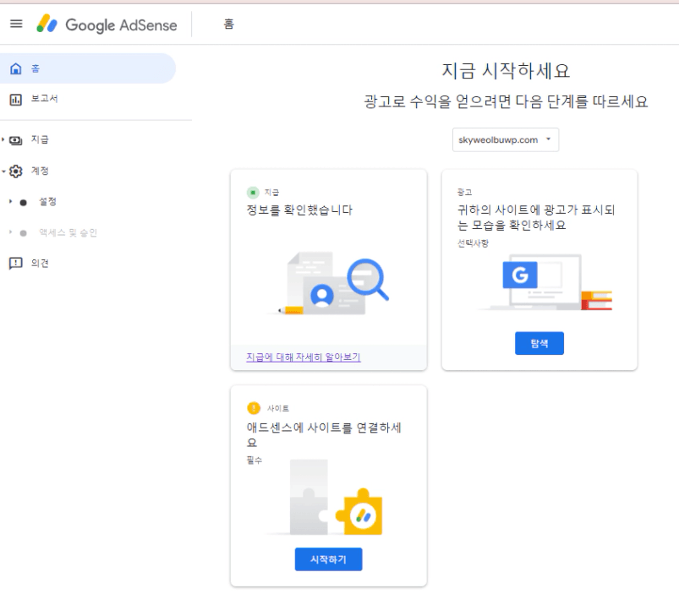
Task: Click the 계정 gear icon
Action: click(17, 171)
